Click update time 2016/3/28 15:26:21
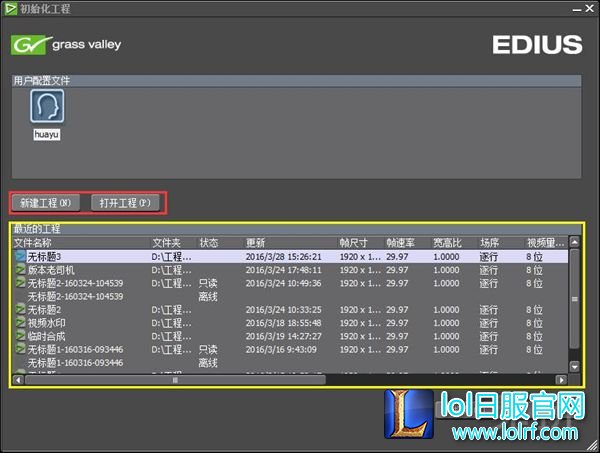This screenshot has width=600, height=453. pos(284,257)
